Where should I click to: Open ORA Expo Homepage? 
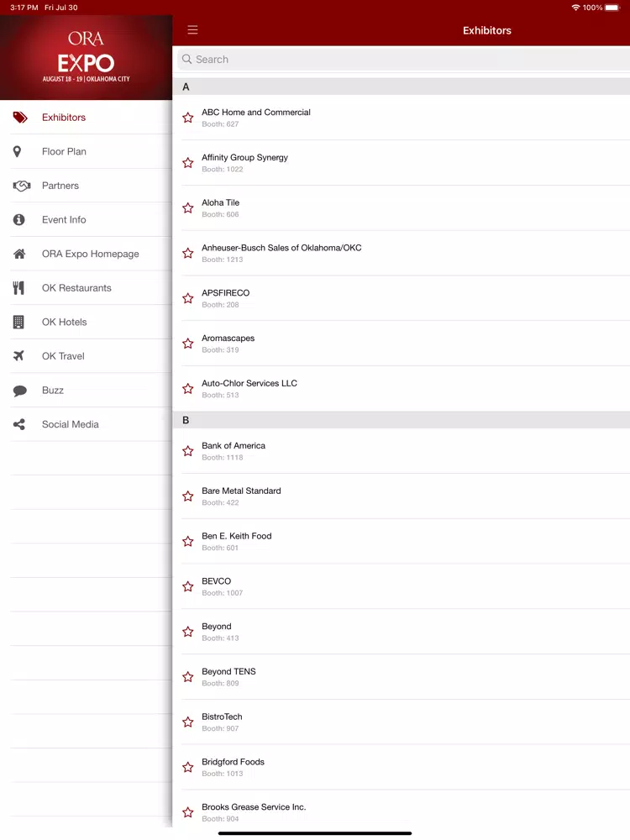86,254
